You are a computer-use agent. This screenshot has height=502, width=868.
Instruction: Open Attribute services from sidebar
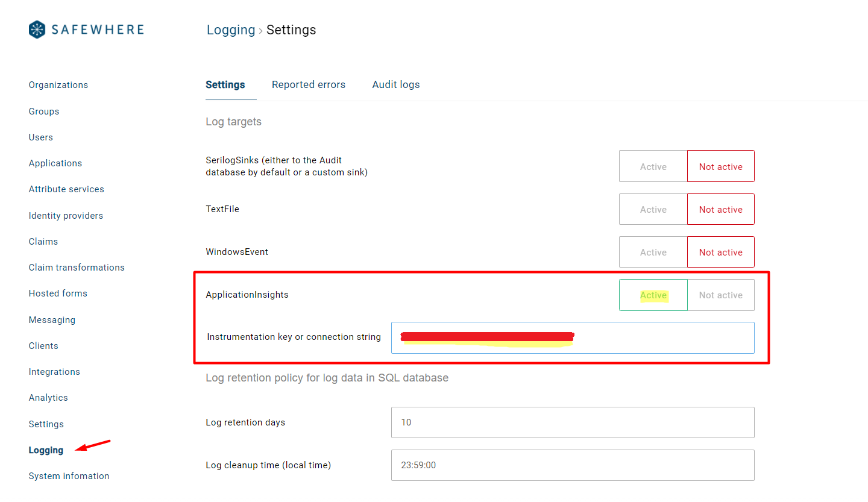pyautogui.click(x=66, y=189)
